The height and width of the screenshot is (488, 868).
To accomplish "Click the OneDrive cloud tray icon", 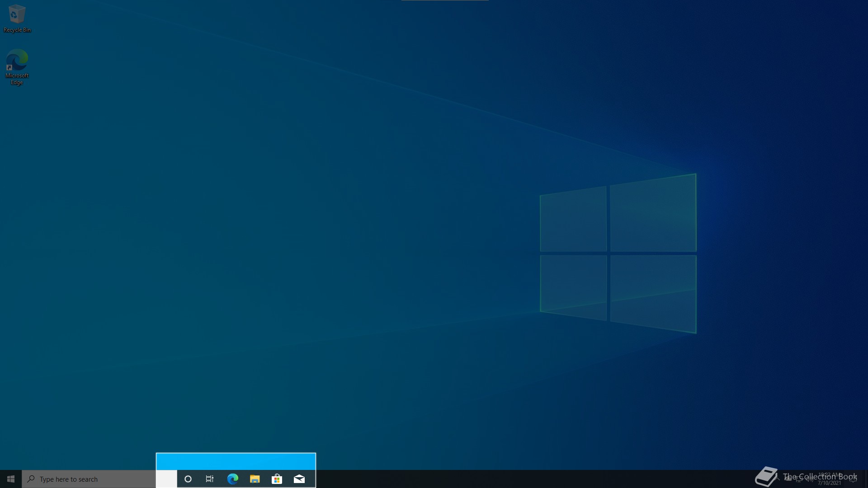I will click(788, 479).
